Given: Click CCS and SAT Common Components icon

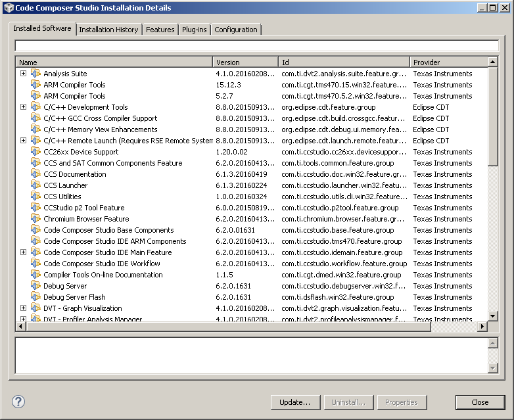Looking at the screenshot, I should pos(35,162).
